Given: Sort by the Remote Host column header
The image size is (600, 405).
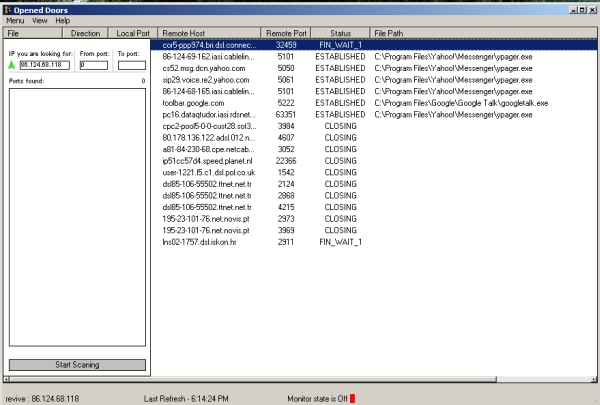Looking at the screenshot, I should pos(215,33).
